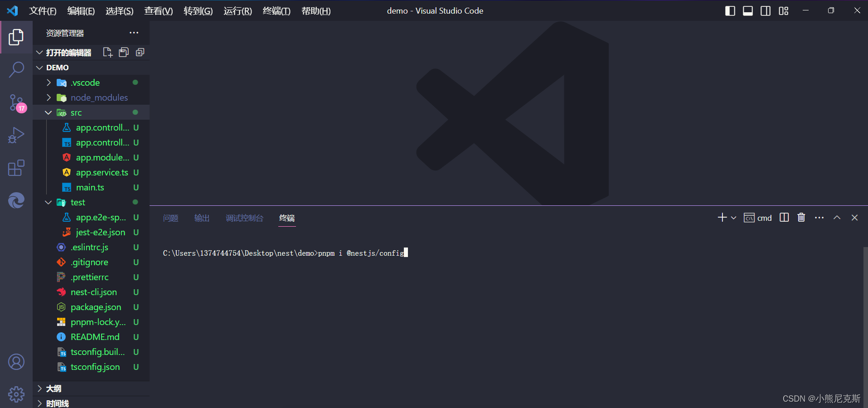Click the close all editors icon

pyautogui.click(x=140, y=53)
